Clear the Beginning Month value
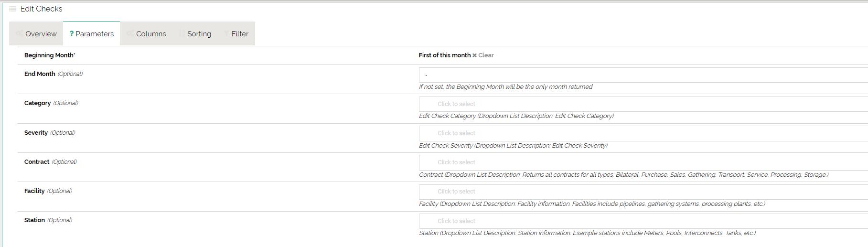868x247 pixels. pos(486,55)
